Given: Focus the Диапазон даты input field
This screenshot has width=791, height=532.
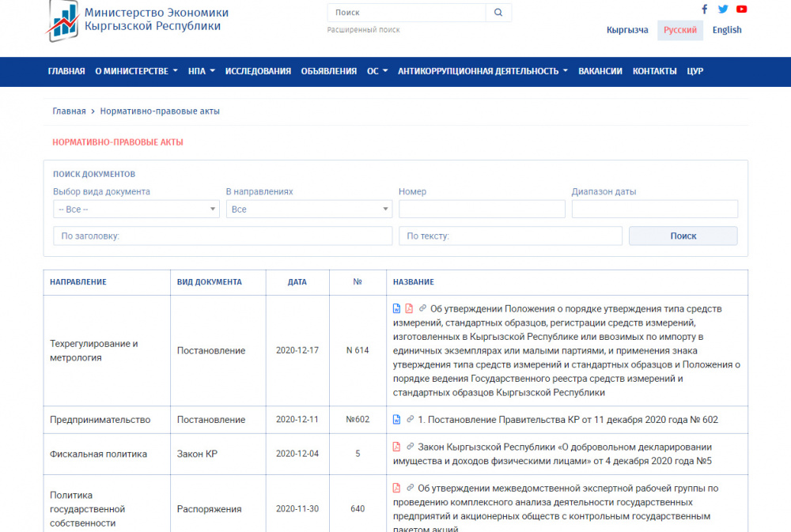Looking at the screenshot, I should [654, 209].
